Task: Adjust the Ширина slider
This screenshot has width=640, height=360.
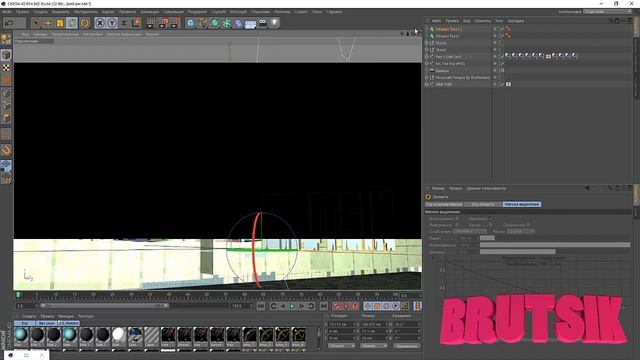Action: pyautogui.click(x=555, y=252)
